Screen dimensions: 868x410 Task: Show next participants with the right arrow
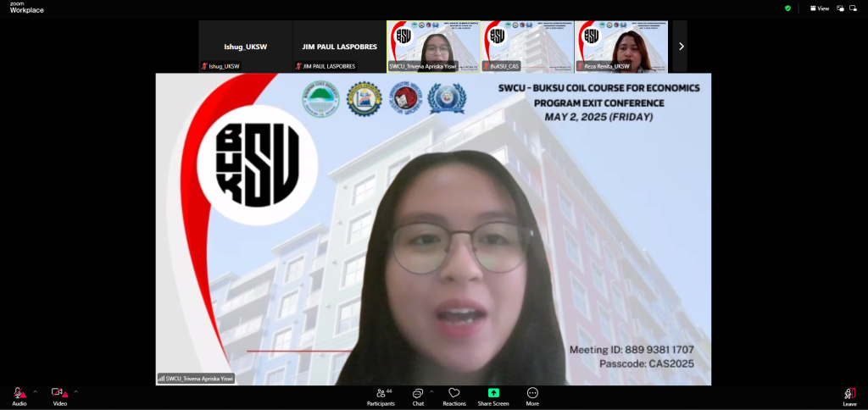(681, 47)
